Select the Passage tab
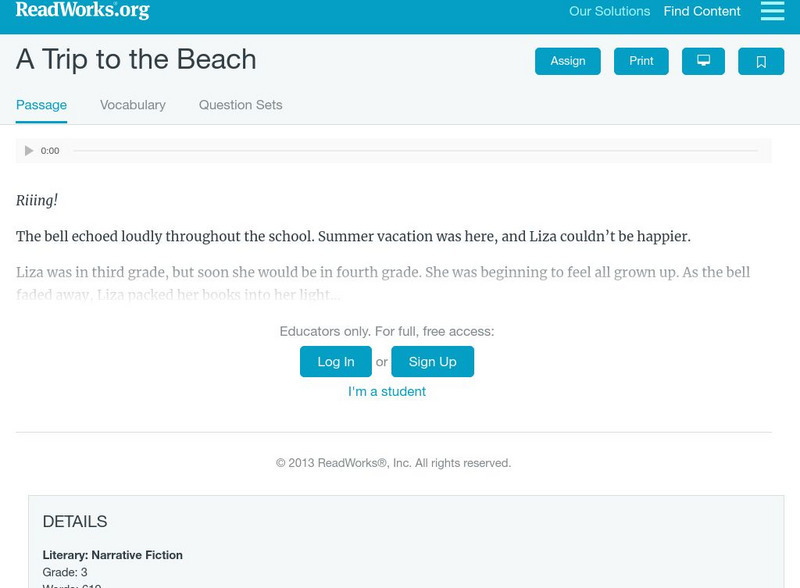800x588 pixels. [41, 105]
